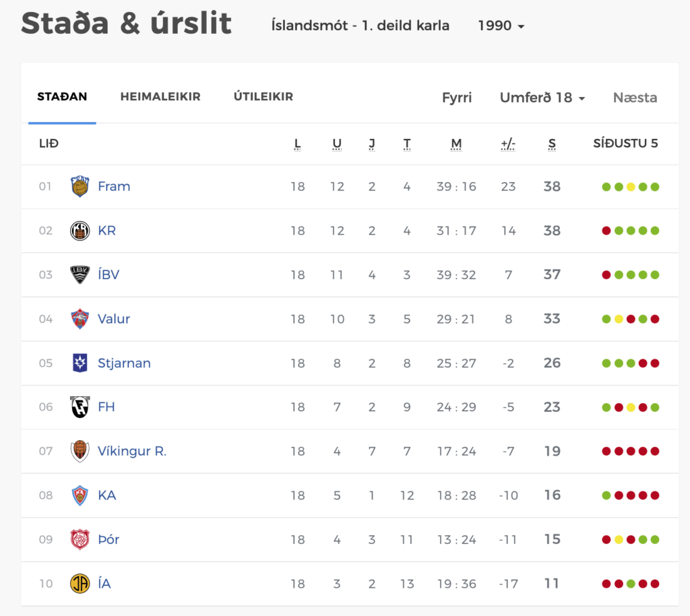The height and width of the screenshot is (616, 690).
Task: Select the Staðan tab
Action: coord(62,96)
